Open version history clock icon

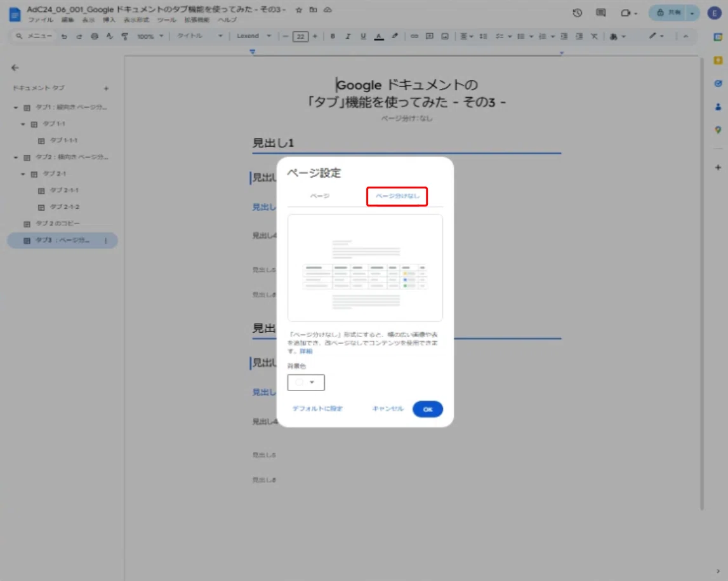pos(577,13)
